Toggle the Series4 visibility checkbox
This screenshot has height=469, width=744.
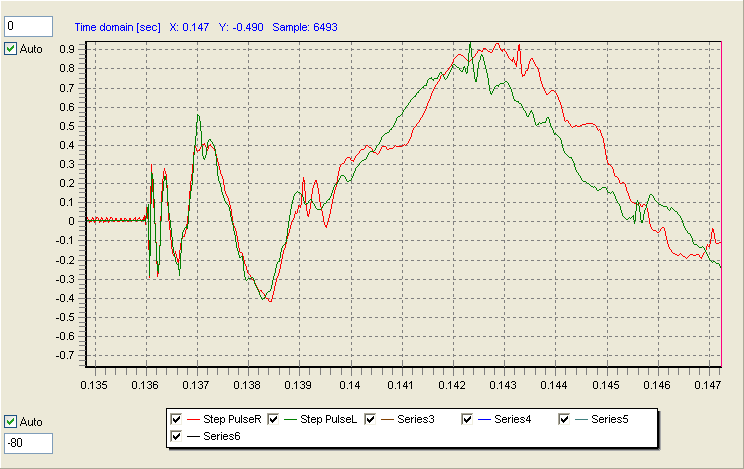pos(467,419)
